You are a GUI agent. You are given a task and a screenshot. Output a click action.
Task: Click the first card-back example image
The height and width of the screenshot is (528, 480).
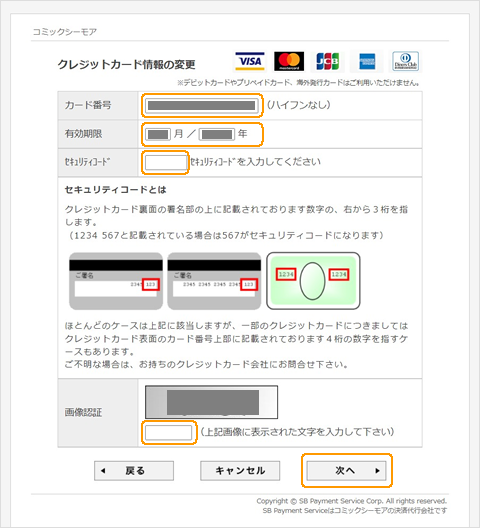point(116,281)
